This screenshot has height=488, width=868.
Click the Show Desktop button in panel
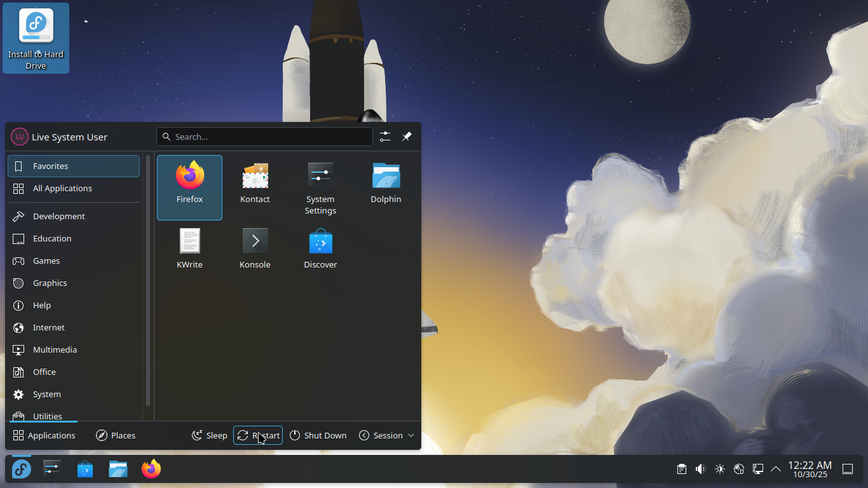click(848, 469)
